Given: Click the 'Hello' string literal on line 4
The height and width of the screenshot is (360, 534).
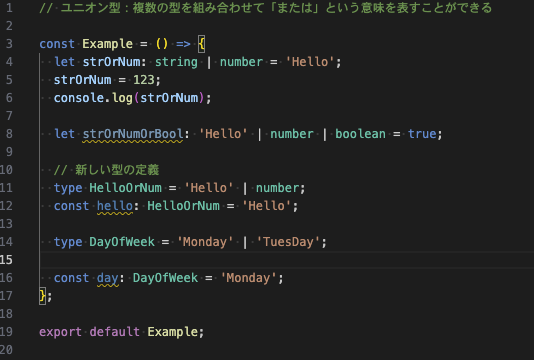Looking at the screenshot, I should 310,62.
